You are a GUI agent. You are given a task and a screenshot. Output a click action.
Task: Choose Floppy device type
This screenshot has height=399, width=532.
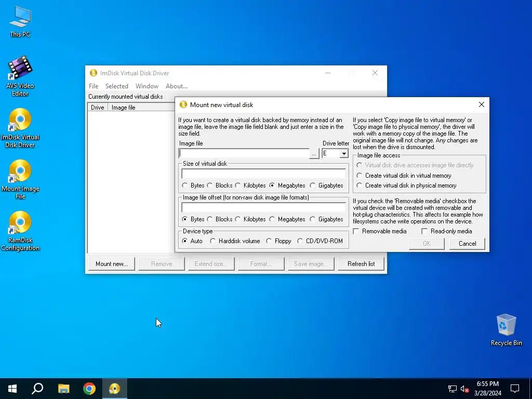coord(269,241)
